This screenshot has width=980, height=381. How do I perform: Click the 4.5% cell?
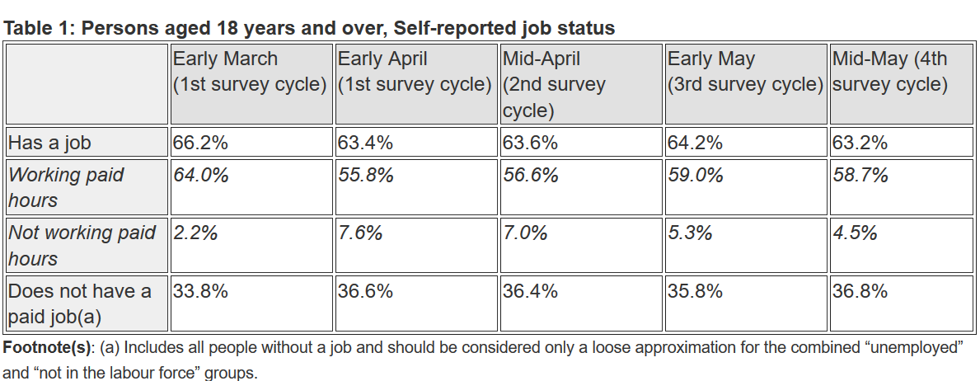pos(855,233)
